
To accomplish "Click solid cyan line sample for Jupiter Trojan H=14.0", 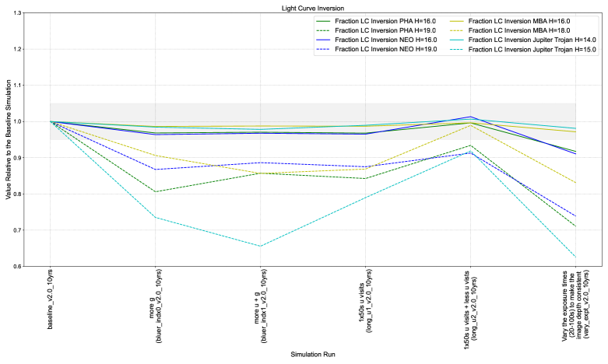I will [457, 40].
